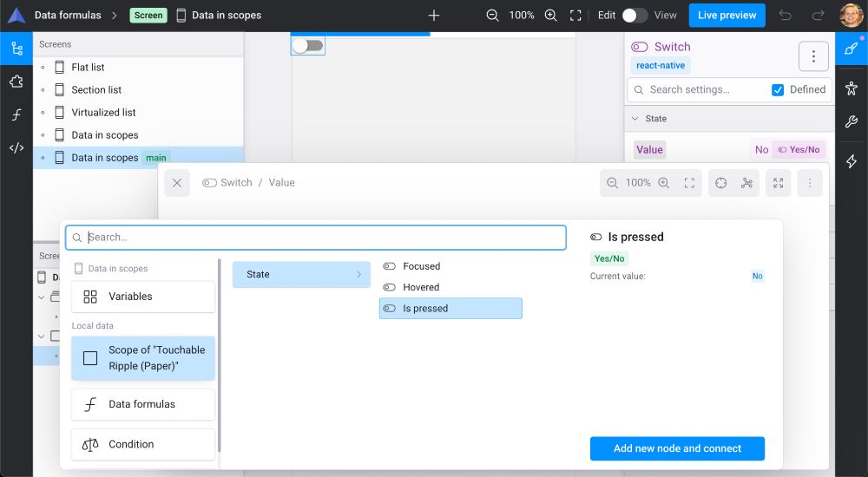Viewport: 868px width, 477px height.
Task: Click the breadcrumb chevron after Data formulas
Action: click(x=115, y=16)
